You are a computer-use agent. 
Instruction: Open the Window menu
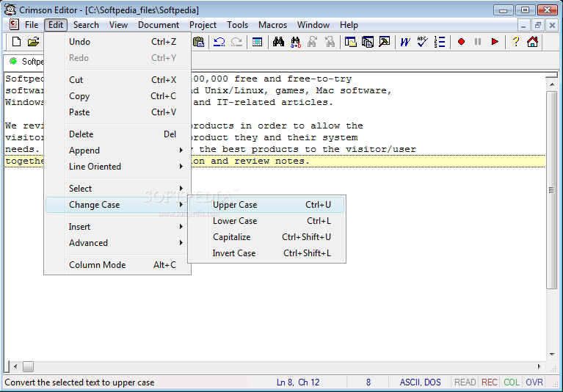[313, 25]
